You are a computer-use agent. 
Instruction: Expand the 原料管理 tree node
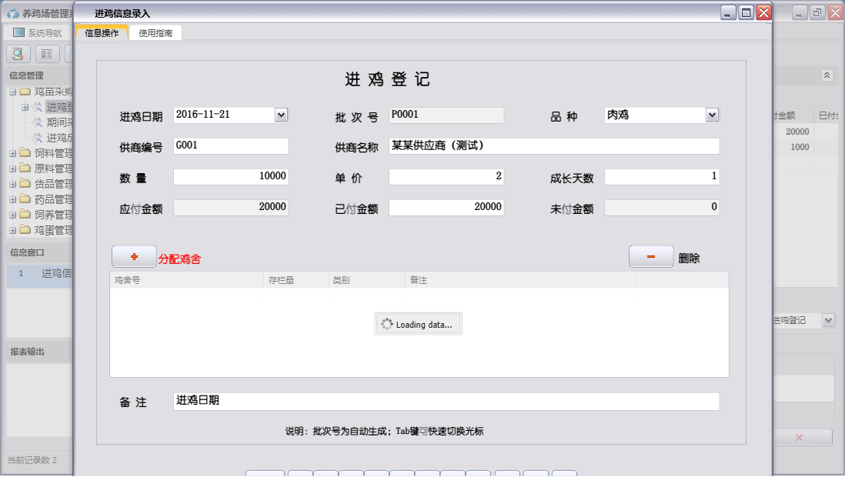pyautogui.click(x=11, y=166)
